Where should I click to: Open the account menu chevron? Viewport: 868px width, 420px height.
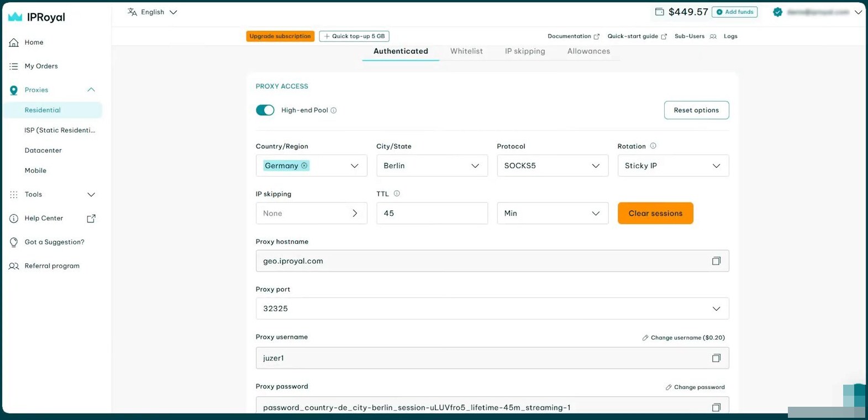tap(858, 12)
